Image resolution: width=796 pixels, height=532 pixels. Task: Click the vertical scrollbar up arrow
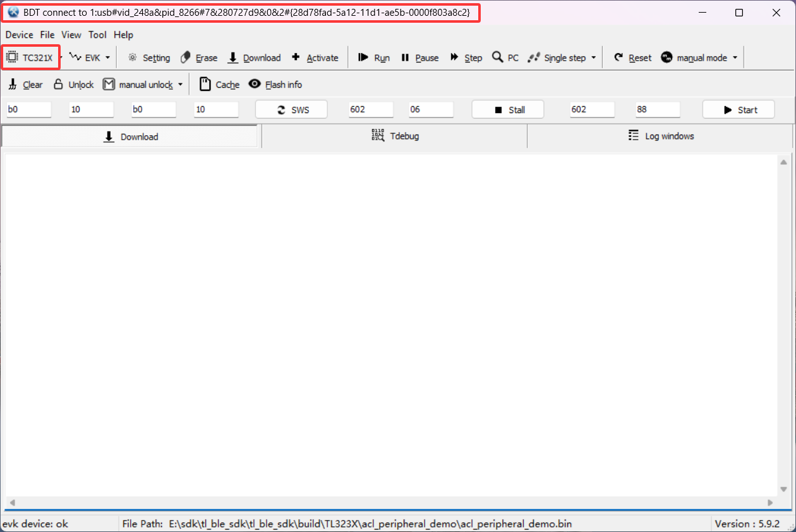[783, 162]
